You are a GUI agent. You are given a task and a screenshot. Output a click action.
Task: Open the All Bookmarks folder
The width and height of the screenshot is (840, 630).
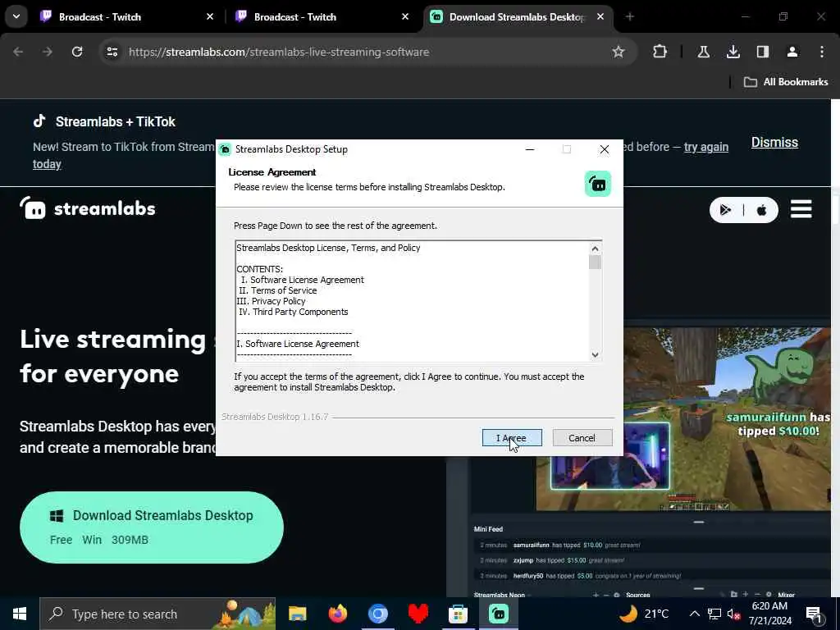pos(786,82)
